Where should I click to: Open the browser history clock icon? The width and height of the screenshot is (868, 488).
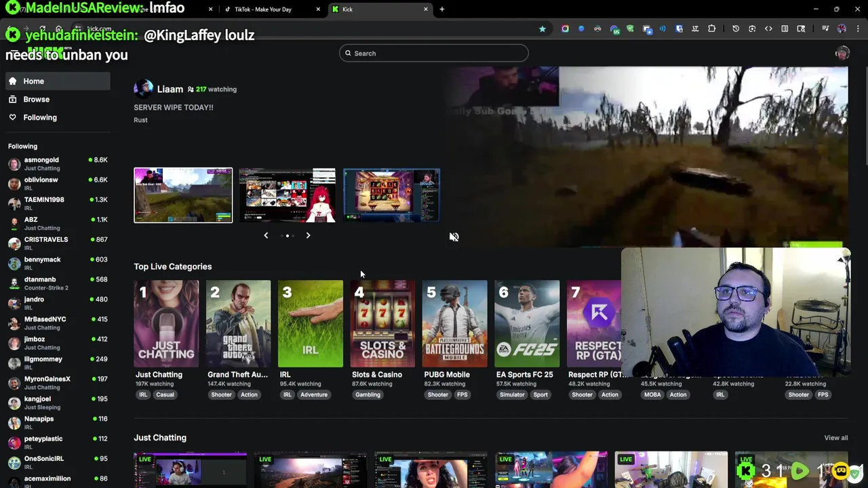pyautogui.click(x=736, y=29)
